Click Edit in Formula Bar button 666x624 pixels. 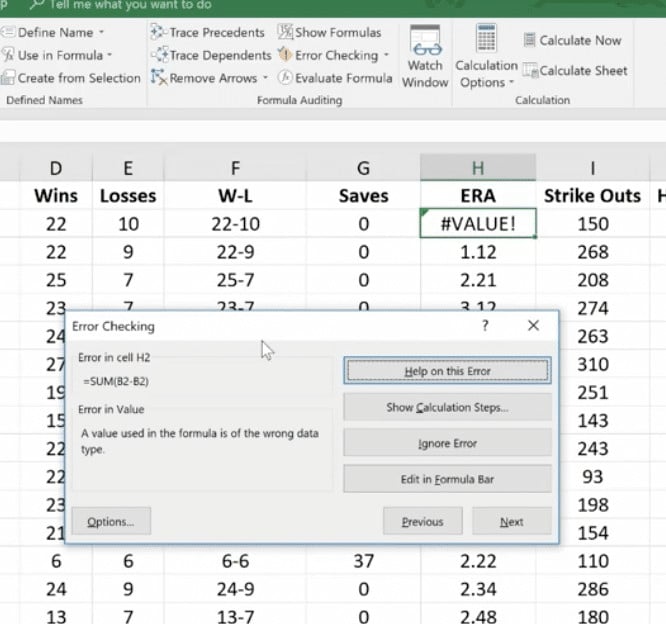tap(447, 479)
